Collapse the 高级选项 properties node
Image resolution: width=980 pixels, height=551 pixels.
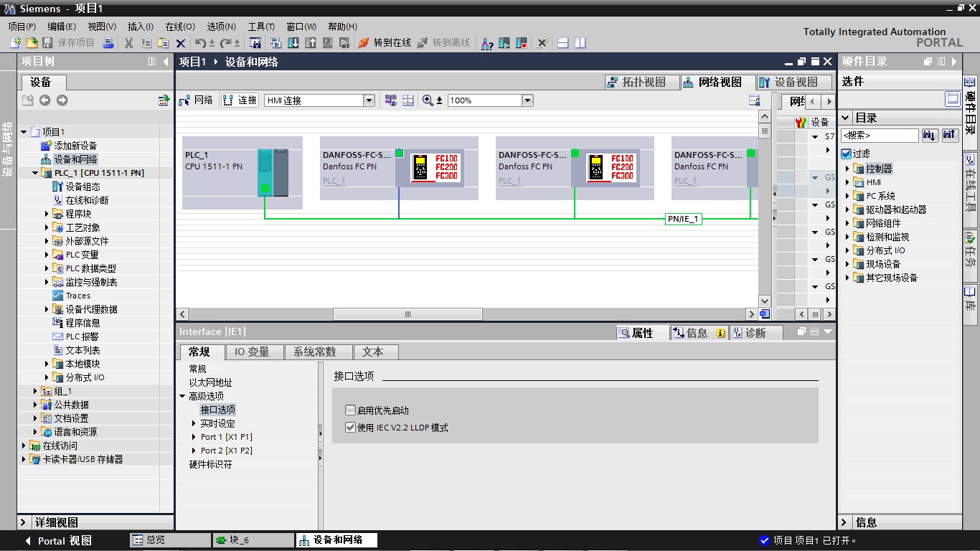[x=182, y=396]
